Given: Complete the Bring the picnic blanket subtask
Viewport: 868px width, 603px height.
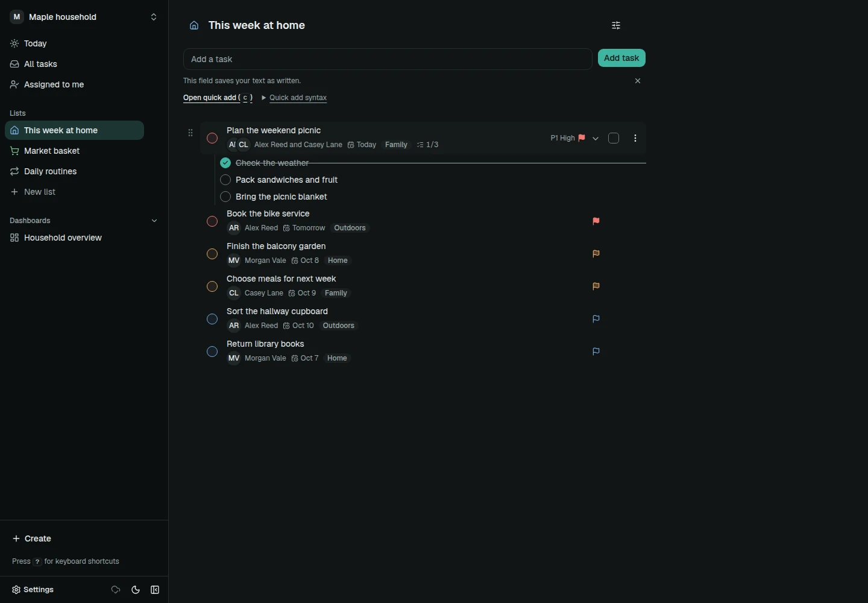Looking at the screenshot, I should coord(225,197).
